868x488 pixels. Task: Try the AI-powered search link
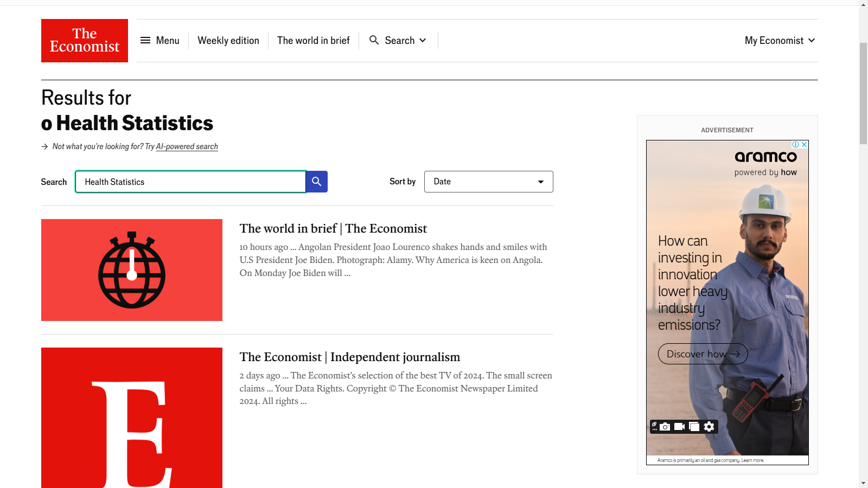187,146
